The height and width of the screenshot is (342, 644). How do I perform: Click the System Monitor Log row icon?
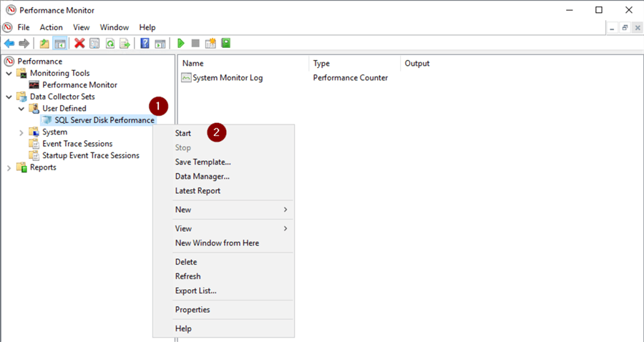tap(186, 77)
